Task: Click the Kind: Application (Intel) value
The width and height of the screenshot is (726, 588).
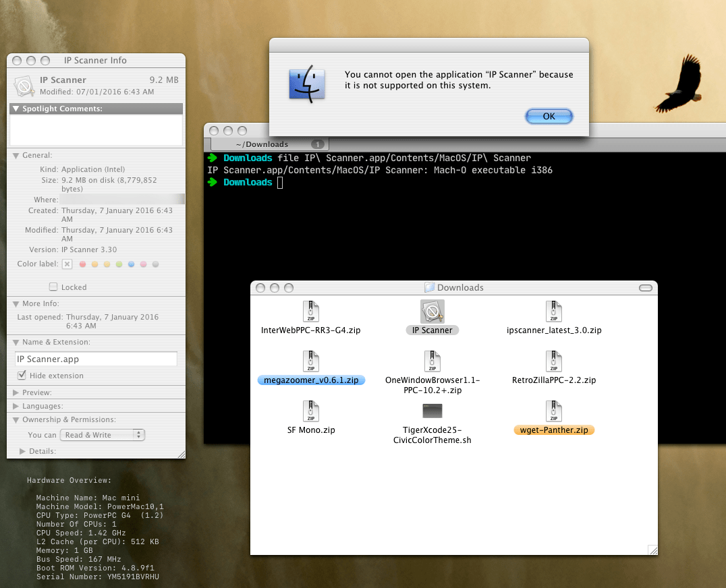Action: [93, 169]
